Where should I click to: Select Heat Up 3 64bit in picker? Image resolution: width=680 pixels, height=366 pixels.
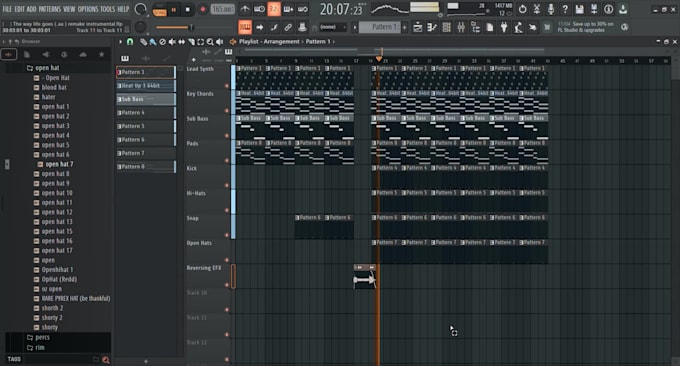pos(146,85)
